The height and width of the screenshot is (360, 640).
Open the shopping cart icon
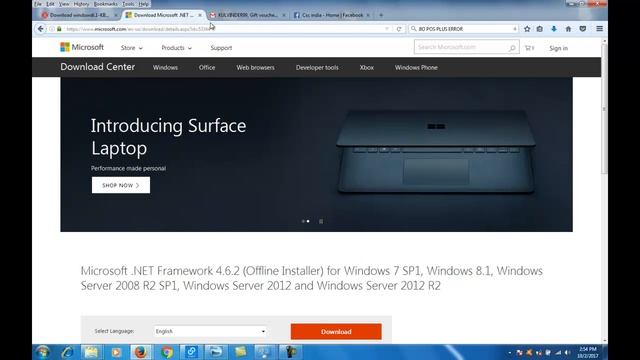point(529,48)
